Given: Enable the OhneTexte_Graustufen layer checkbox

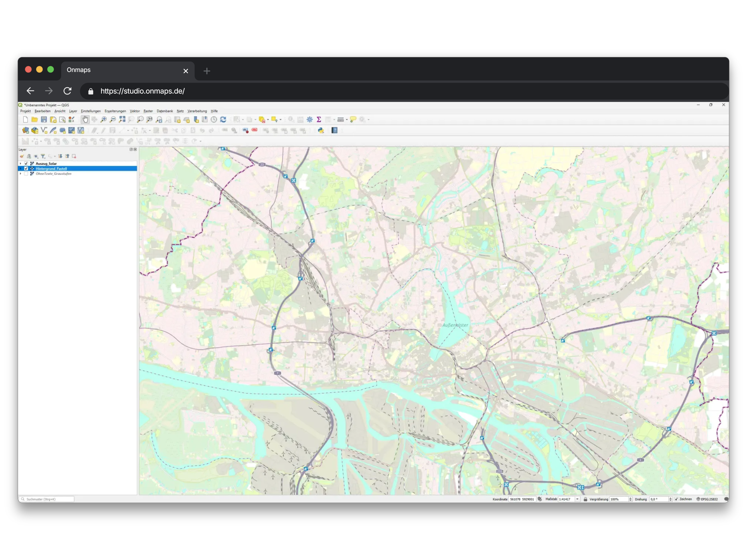Looking at the screenshot, I should (26, 174).
